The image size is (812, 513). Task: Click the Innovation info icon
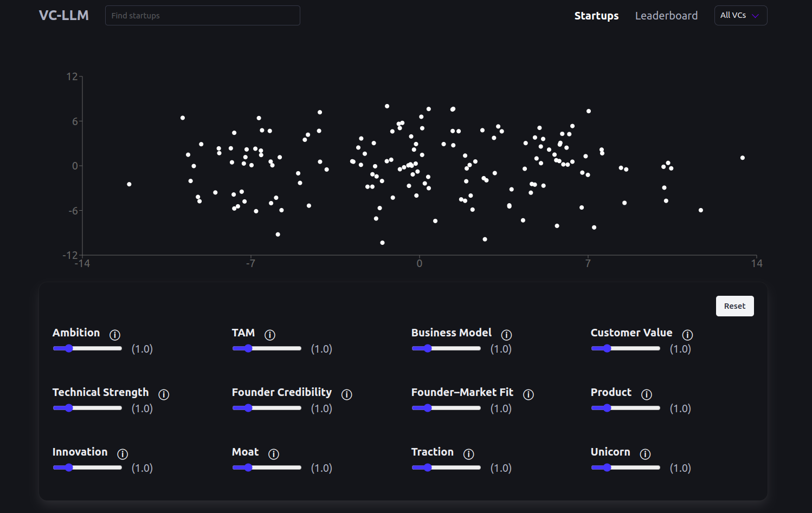123,454
